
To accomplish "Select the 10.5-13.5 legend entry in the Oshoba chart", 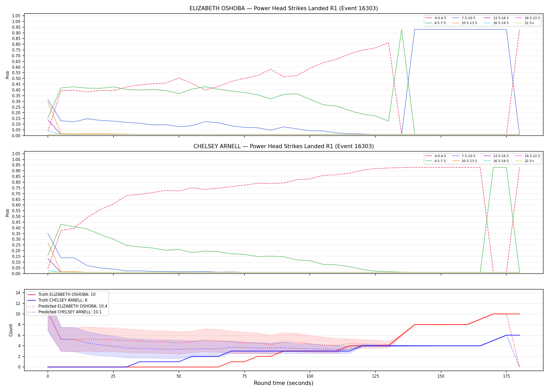I will pyautogui.click(x=465, y=23).
